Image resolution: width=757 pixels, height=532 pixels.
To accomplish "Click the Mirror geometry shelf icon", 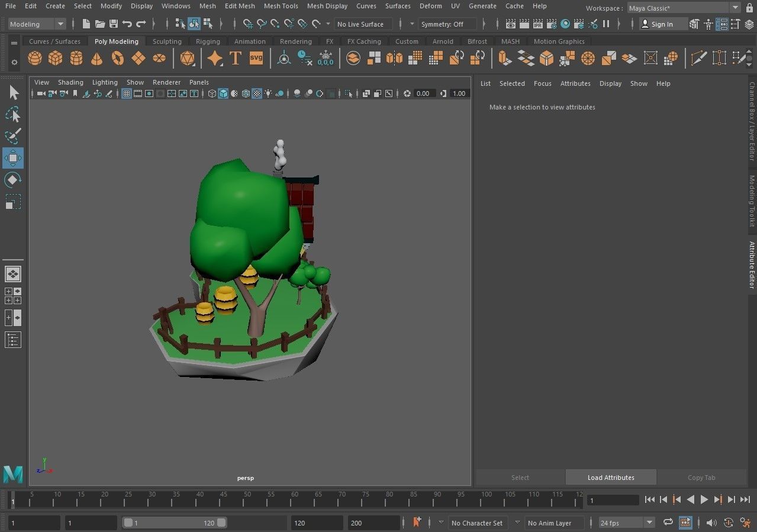I will (x=394, y=58).
